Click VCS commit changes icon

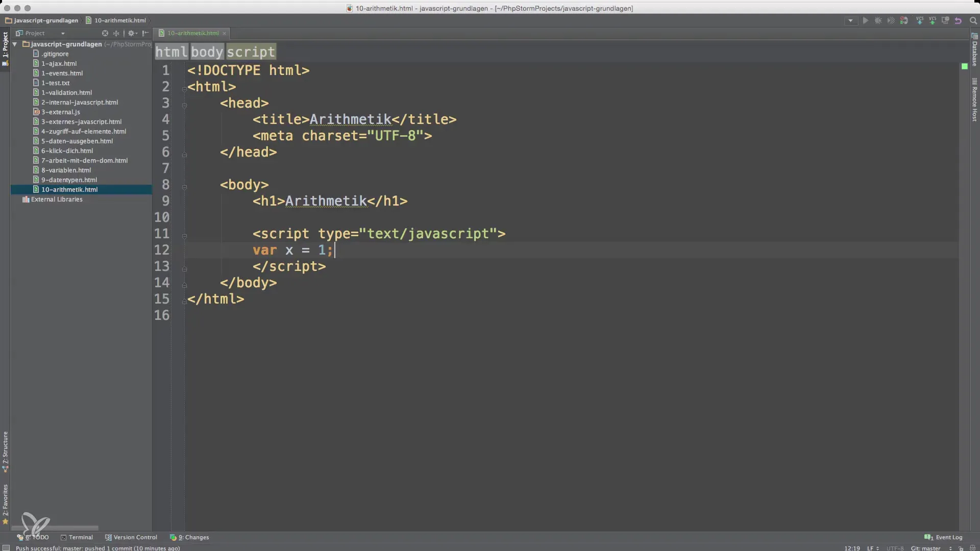coord(933,21)
